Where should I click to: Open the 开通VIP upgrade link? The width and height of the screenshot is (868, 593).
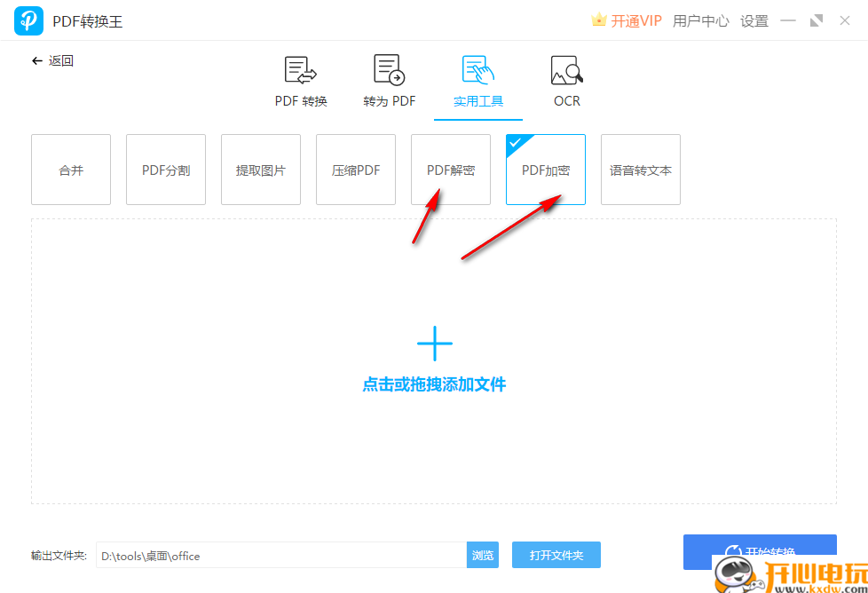coord(635,20)
